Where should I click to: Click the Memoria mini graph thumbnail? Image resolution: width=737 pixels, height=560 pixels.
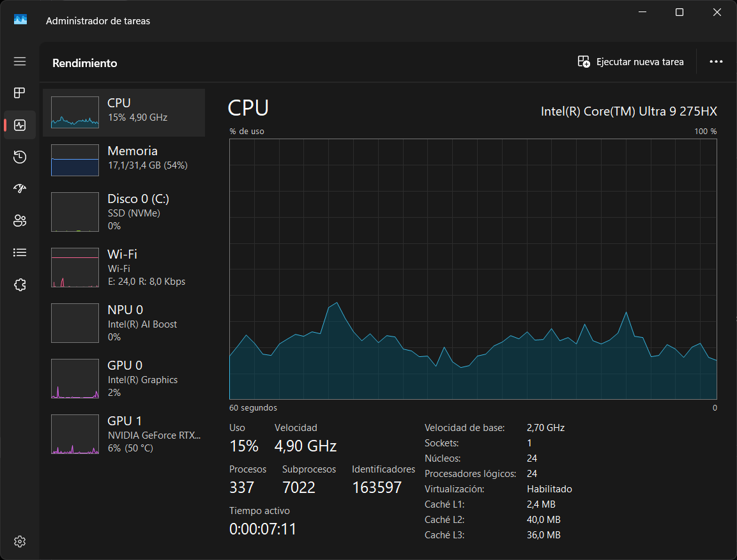coord(75,160)
